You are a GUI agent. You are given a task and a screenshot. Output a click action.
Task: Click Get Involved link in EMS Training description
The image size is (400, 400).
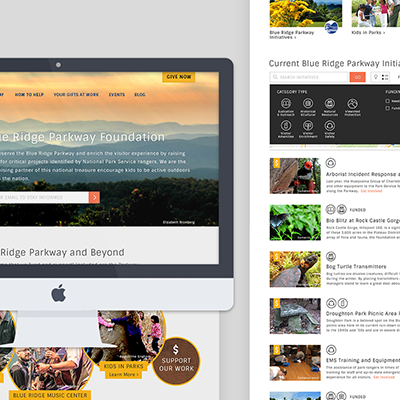click(384, 377)
